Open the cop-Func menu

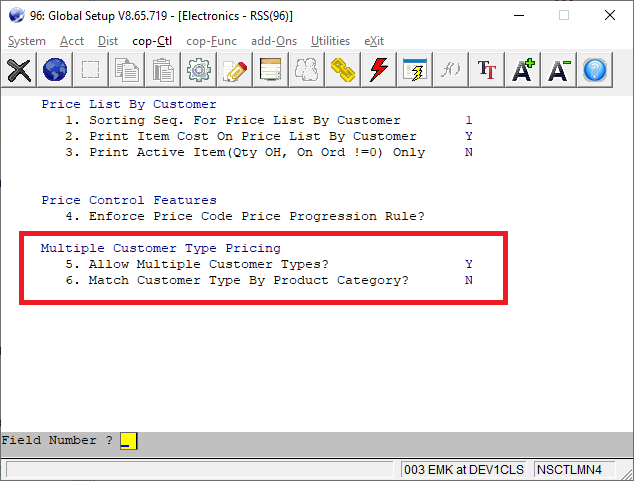[211, 41]
